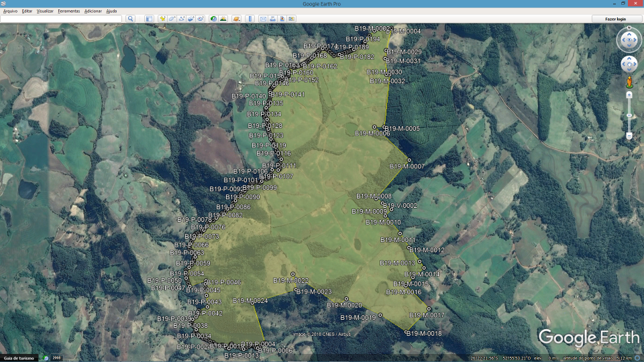
Task: Add a placemark with the yellow pin icon
Action: (x=162, y=19)
